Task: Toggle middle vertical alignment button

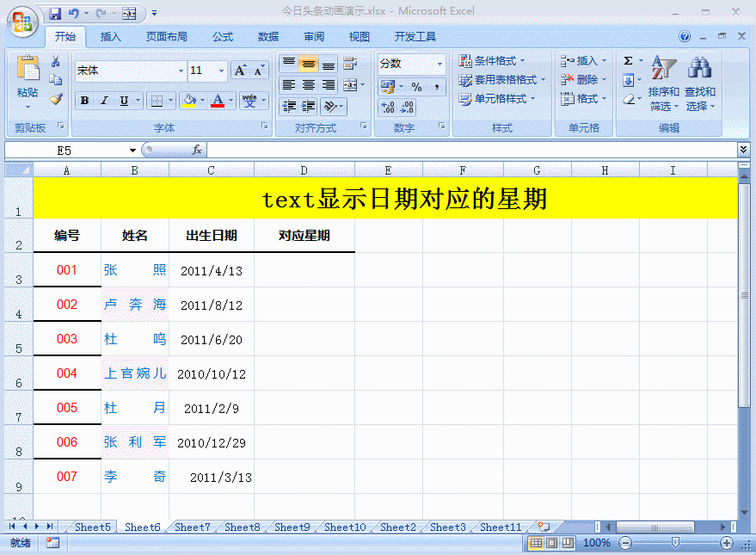Action: pos(308,64)
